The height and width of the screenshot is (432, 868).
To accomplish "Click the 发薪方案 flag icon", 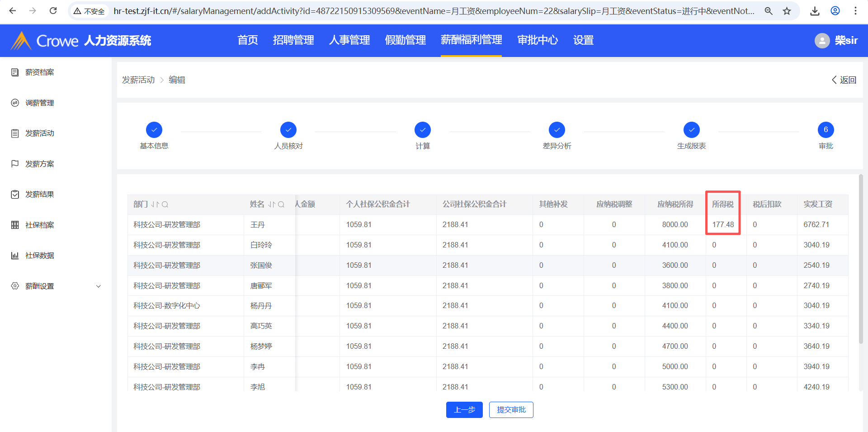I will click(x=15, y=164).
